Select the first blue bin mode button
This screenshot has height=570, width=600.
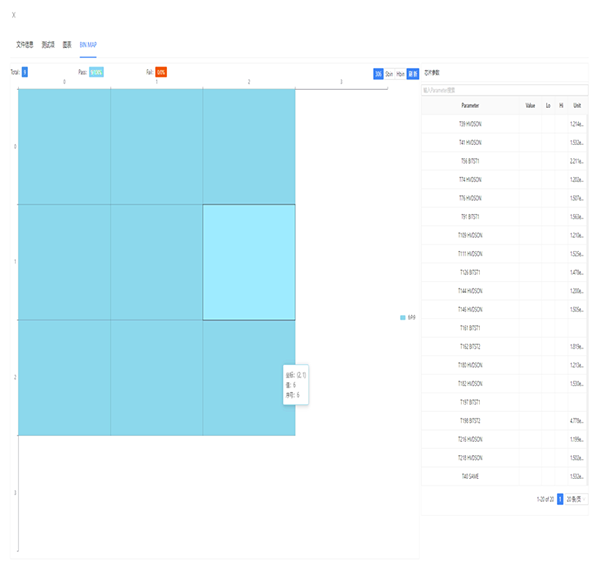[x=378, y=73]
